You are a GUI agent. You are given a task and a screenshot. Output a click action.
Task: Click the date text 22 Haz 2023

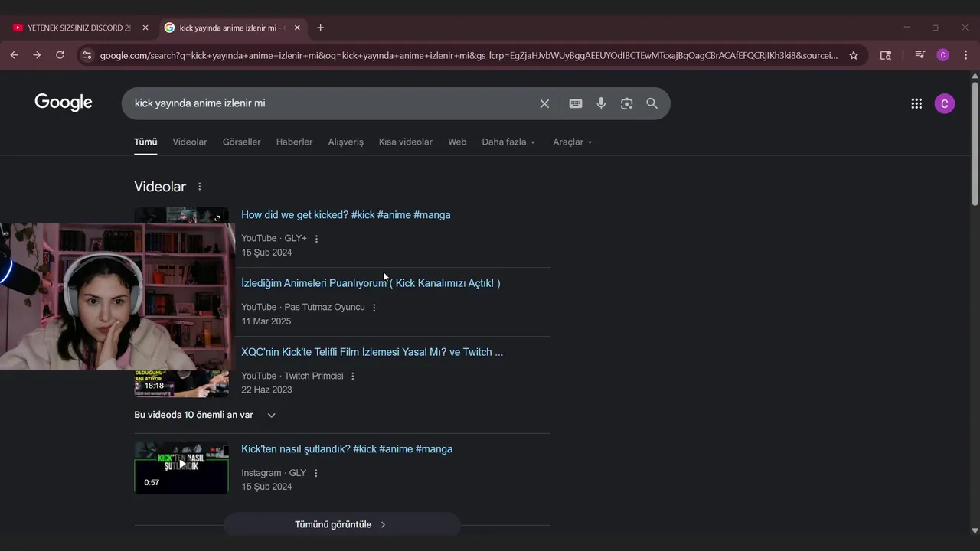coord(266,390)
